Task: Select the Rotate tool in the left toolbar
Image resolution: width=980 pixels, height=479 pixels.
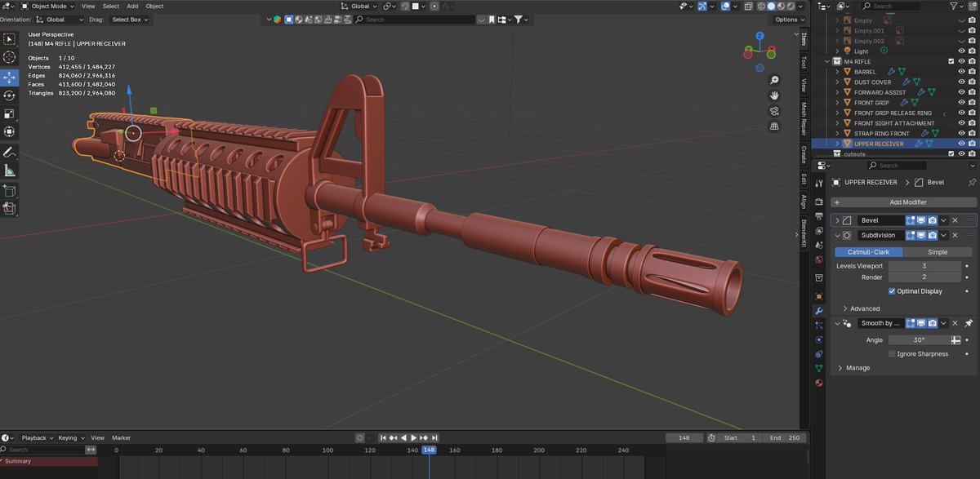Action: coord(9,95)
